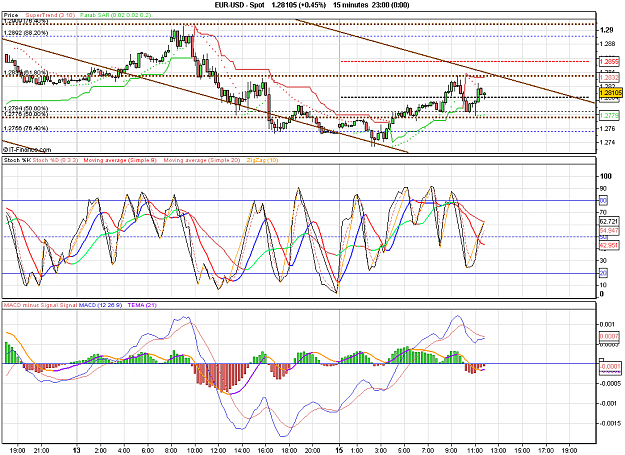Click the 7:00 time axis label
The width and height of the screenshot is (625, 455).
pos(428,451)
